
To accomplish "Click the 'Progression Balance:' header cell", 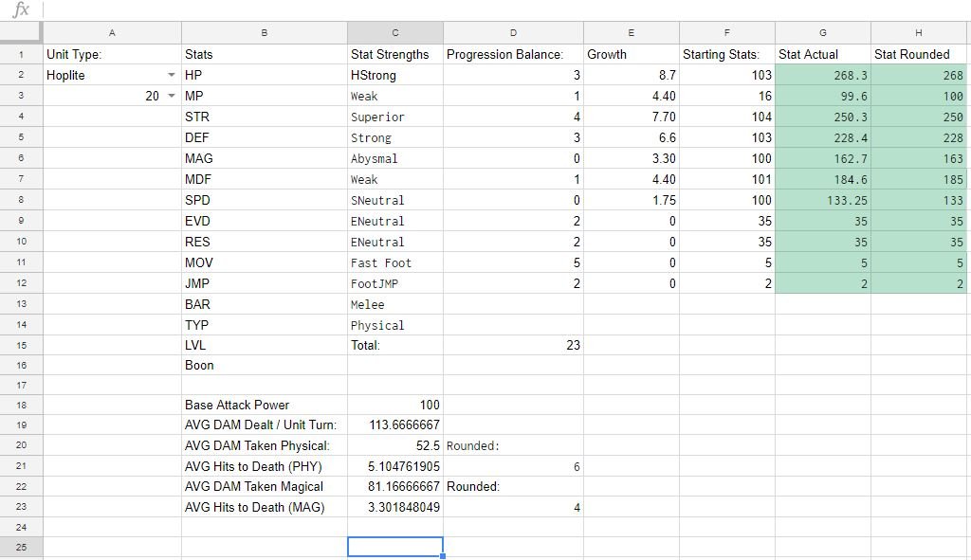I will (x=513, y=54).
